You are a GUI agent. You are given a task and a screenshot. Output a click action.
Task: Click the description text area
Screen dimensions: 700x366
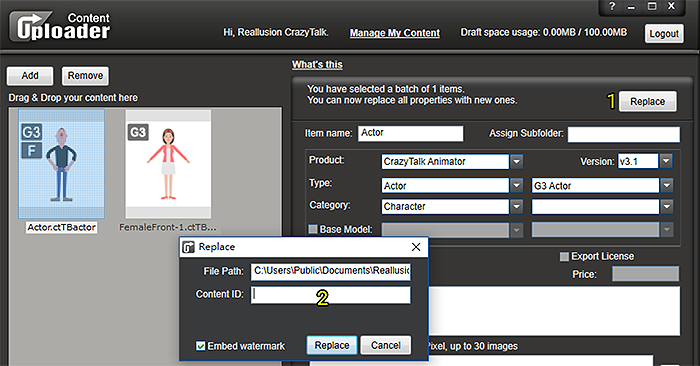(554, 311)
